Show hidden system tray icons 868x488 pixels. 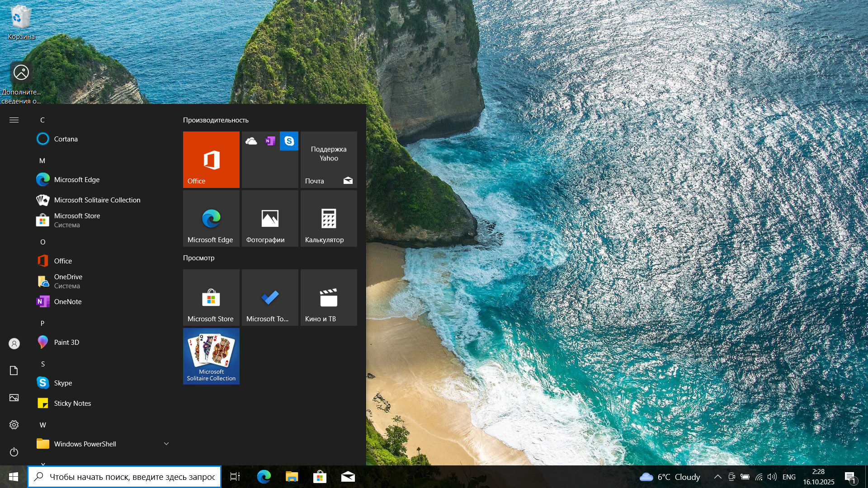tap(717, 477)
